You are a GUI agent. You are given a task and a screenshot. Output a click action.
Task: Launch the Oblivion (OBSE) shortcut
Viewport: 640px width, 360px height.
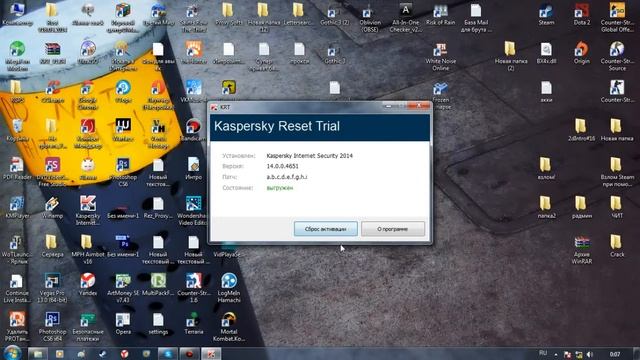click(x=370, y=17)
